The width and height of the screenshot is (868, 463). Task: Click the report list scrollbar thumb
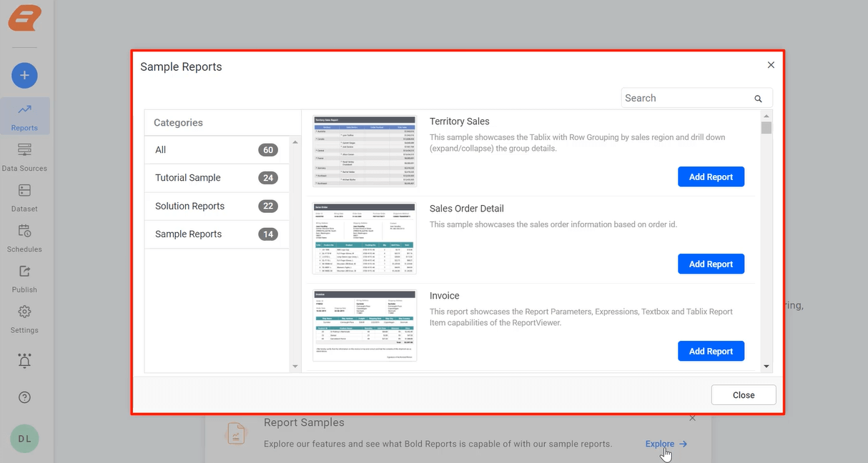click(x=766, y=128)
